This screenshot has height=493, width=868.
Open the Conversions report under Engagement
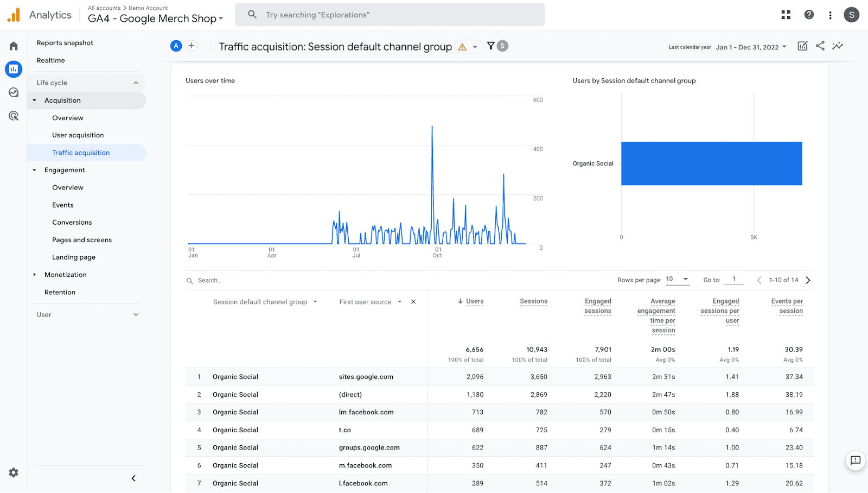pos(72,222)
